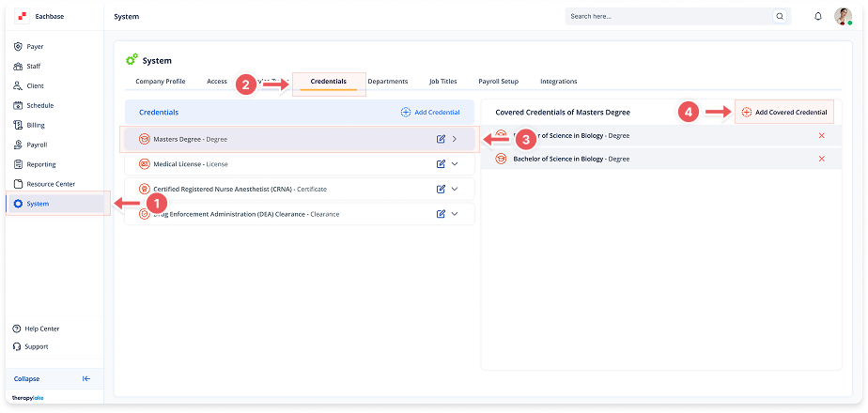Edit the DEA Clearance credential
The image size is (868, 413).
point(441,214)
